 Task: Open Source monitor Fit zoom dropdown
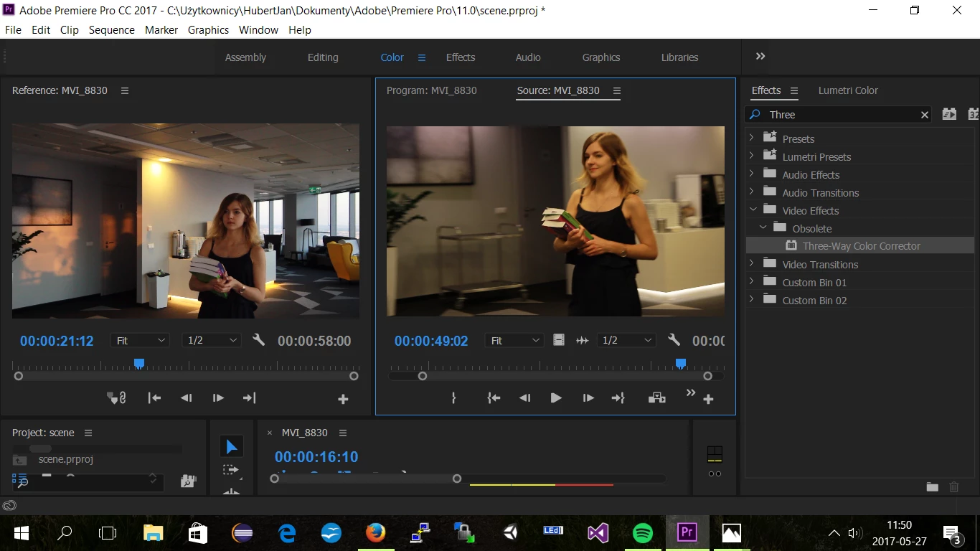pyautogui.click(x=514, y=340)
